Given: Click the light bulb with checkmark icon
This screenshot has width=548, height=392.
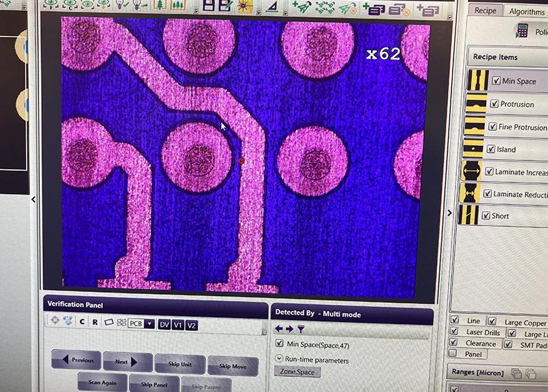Looking at the screenshot, I should pyautogui.click(x=122, y=5).
